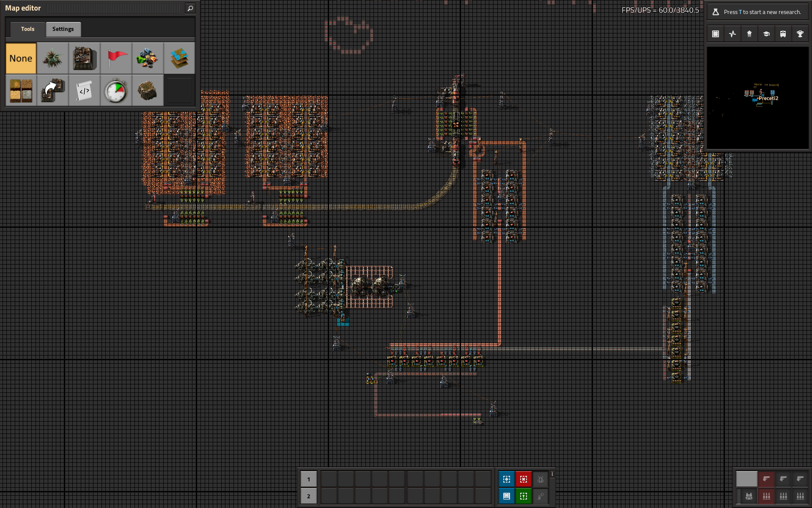Screen dimensions: 812x508
Task: Open the blue blueprint library shortcut
Action: [x=507, y=496]
